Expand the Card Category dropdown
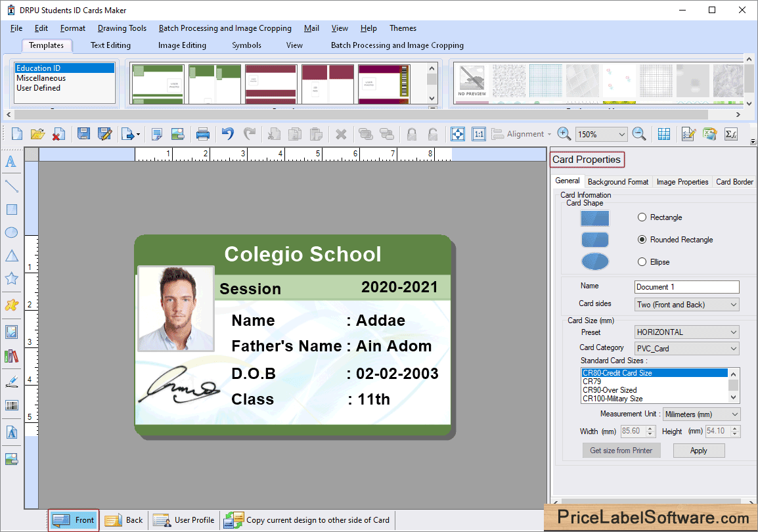 pyautogui.click(x=686, y=349)
